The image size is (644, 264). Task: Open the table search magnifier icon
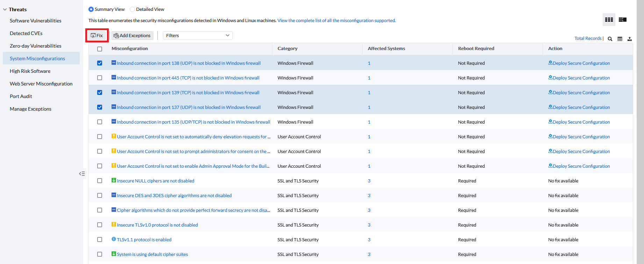(610, 39)
